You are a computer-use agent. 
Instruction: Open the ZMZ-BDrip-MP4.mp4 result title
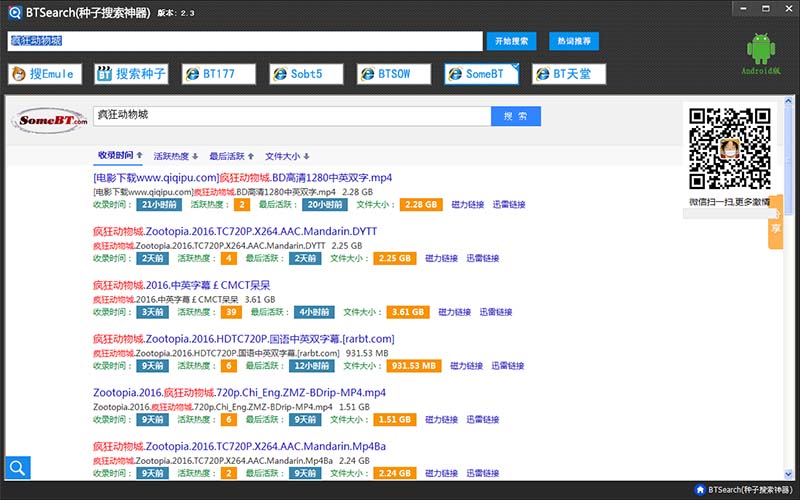[239, 392]
